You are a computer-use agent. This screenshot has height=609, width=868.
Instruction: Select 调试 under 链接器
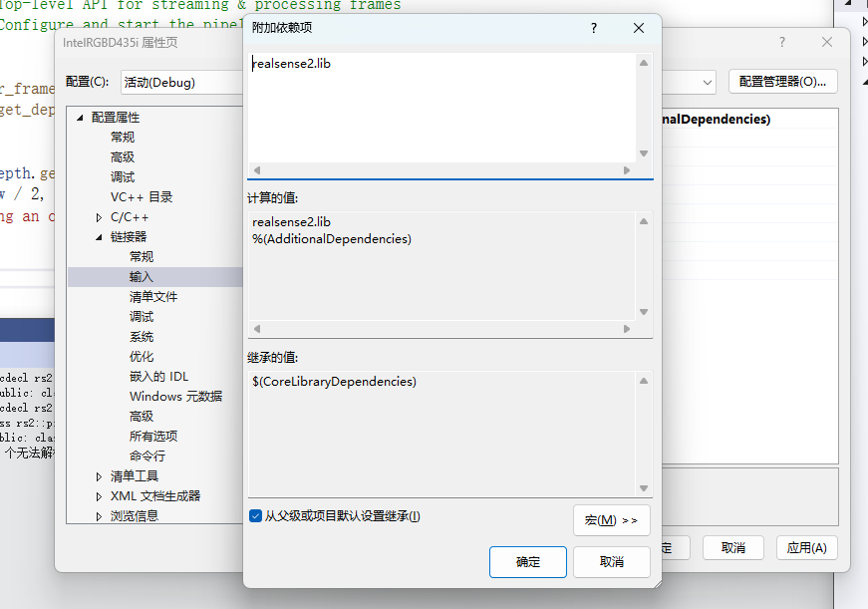coord(142,317)
